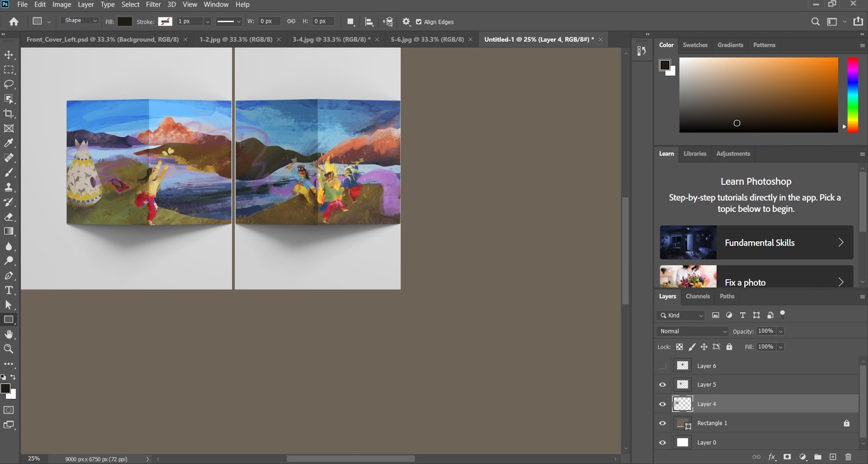The height and width of the screenshot is (464, 868).
Task: Select the Blur tool
Action: click(9, 246)
